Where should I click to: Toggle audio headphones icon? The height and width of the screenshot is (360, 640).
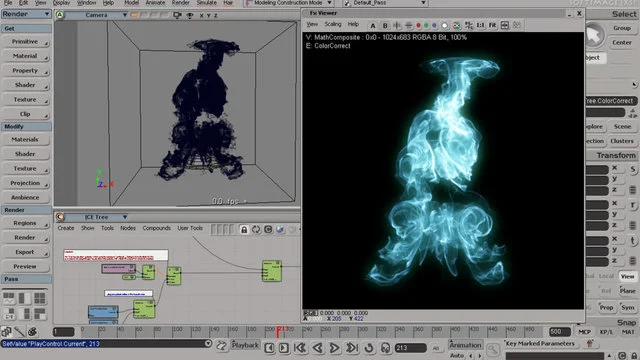coord(385,348)
